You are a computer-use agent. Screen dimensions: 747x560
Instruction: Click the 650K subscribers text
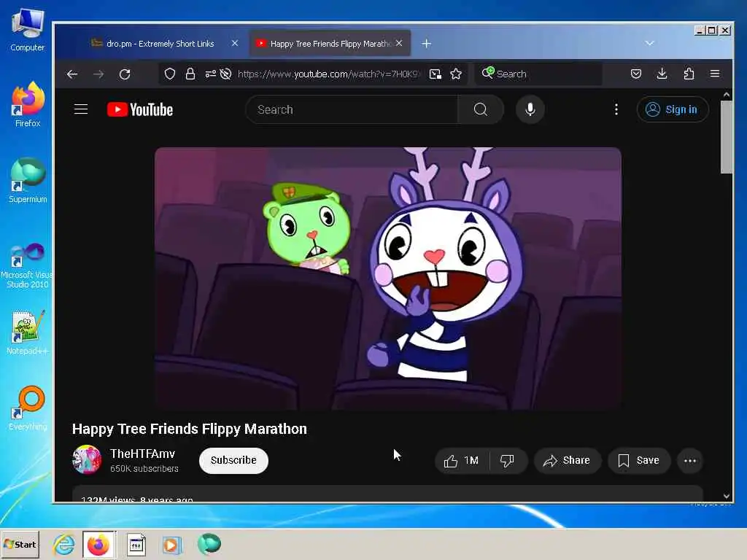tap(144, 469)
